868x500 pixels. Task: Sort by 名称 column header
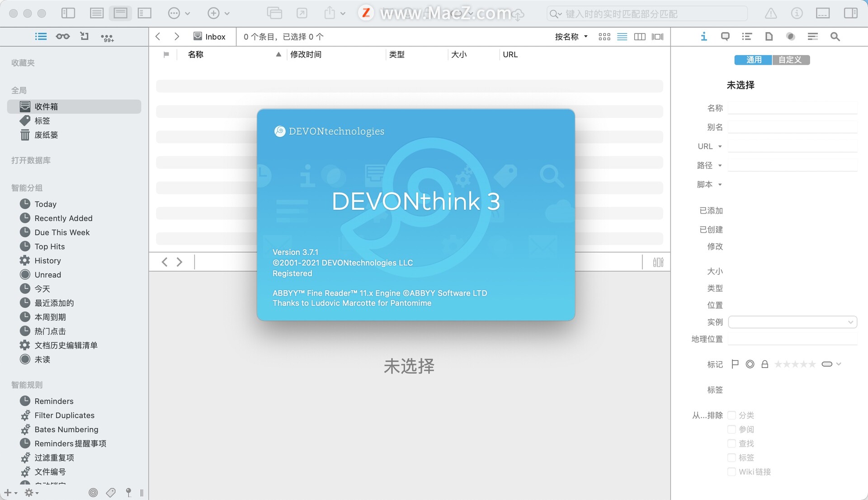(x=196, y=54)
